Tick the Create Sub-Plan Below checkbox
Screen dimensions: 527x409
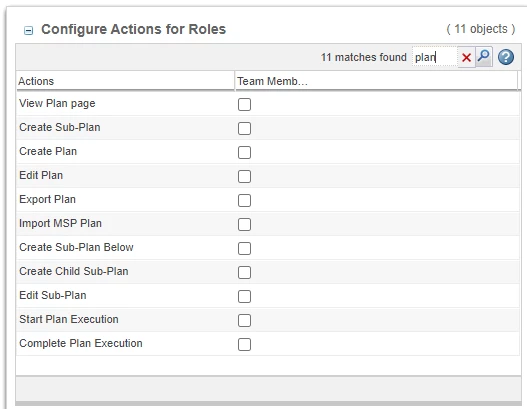244,248
